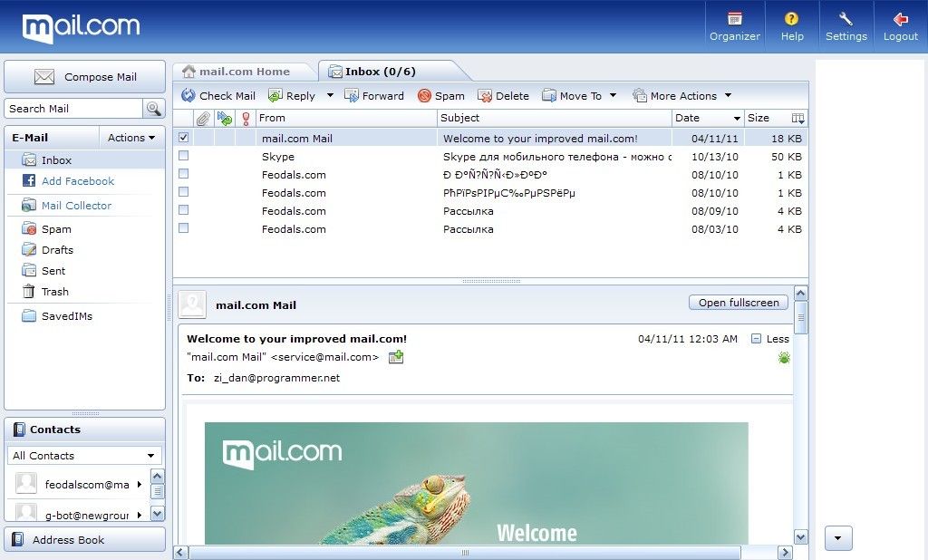Click the add sender to contacts icon
Screen dimensions: 928x560
click(x=394, y=357)
